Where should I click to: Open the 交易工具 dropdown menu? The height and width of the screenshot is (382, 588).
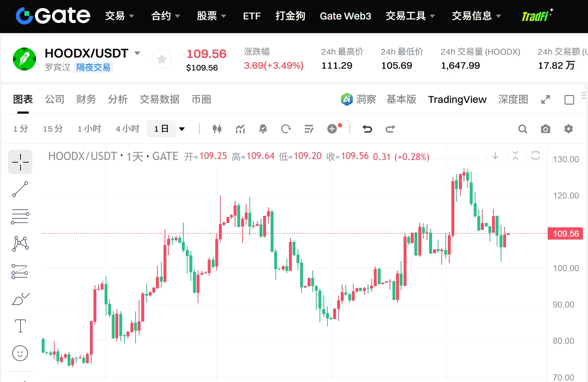(x=410, y=16)
